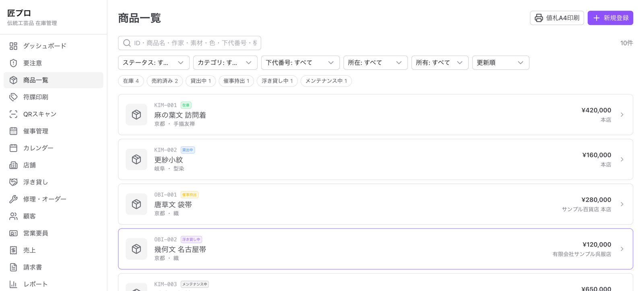Open the ステータス filter dropdown
This screenshot has width=644, height=291.
[x=153, y=62]
